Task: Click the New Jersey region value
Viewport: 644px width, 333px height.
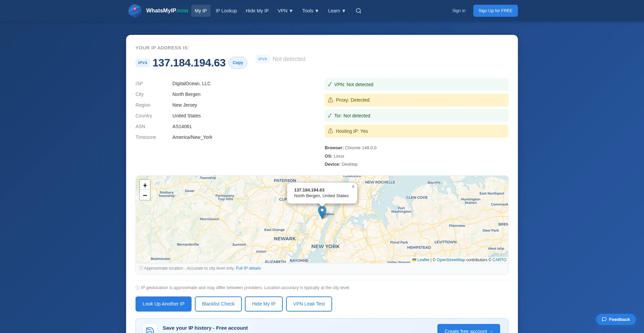Action: (x=185, y=105)
